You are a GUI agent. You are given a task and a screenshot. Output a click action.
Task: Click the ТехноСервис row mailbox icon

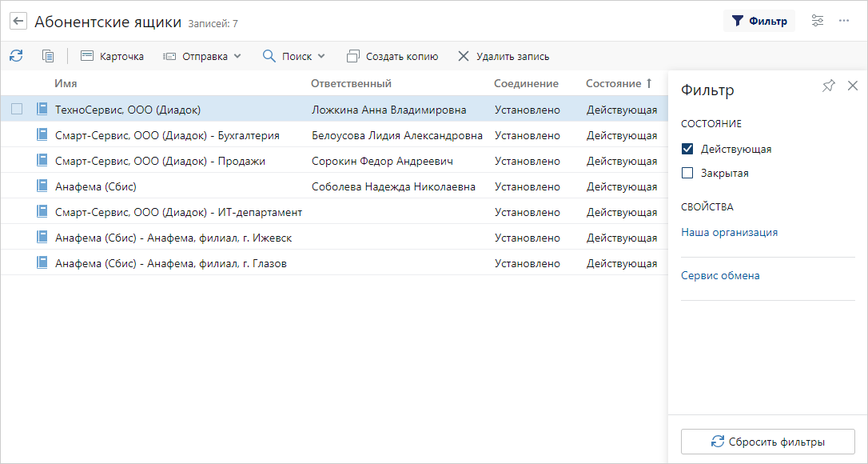42,110
